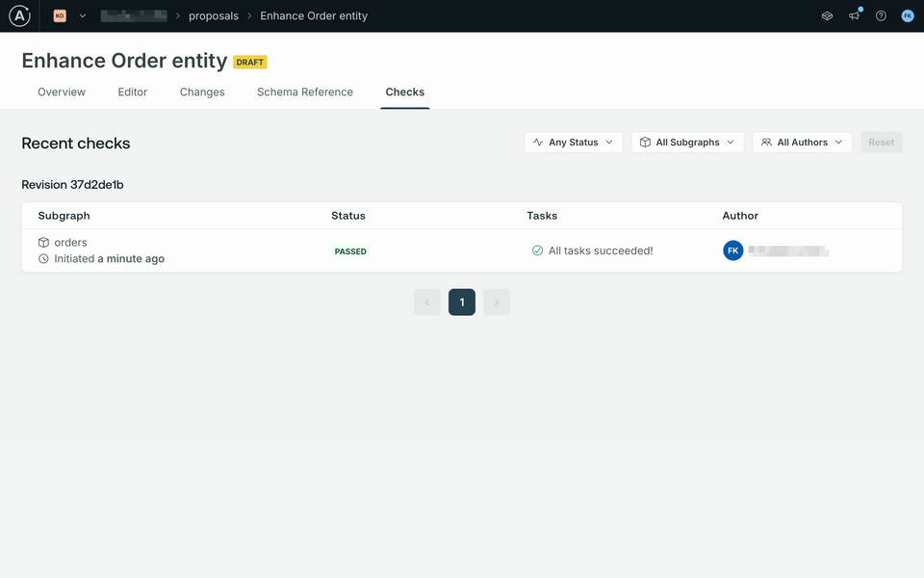Click All tasks succeeded! text

click(x=601, y=250)
